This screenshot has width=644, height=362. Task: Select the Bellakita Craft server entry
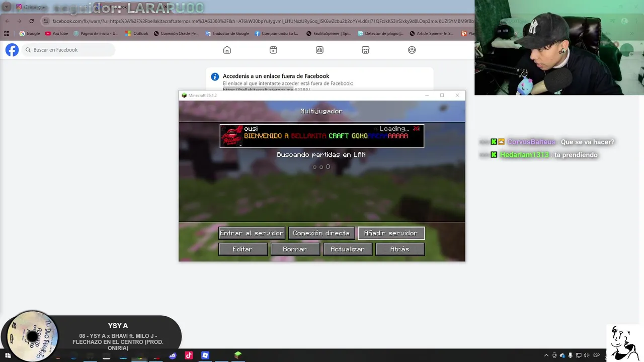point(322,136)
